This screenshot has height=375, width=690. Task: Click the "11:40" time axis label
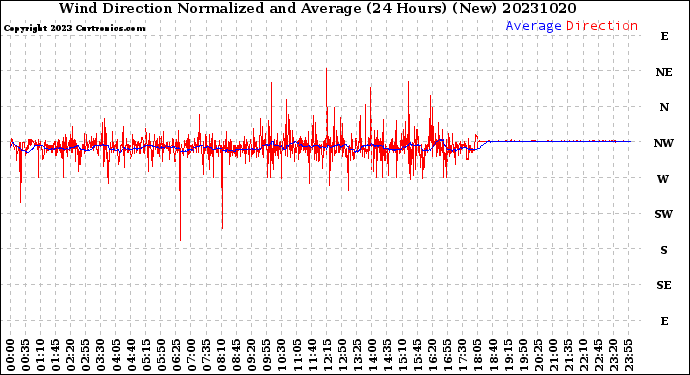312,355
